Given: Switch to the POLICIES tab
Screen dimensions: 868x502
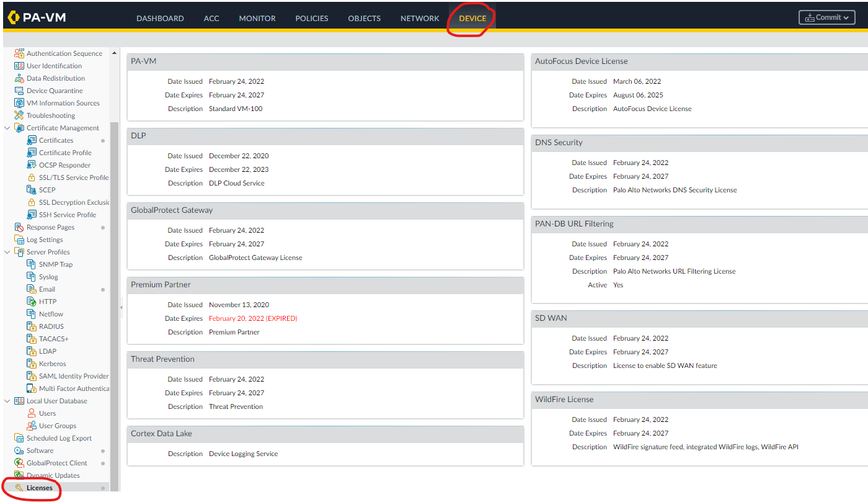Looking at the screenshot, I should tap(311, 18).
